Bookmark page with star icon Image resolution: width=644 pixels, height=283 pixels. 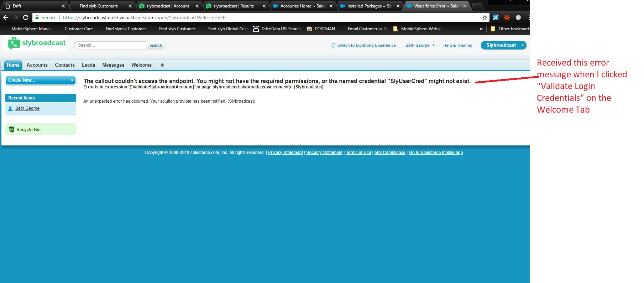click(485, 17)
